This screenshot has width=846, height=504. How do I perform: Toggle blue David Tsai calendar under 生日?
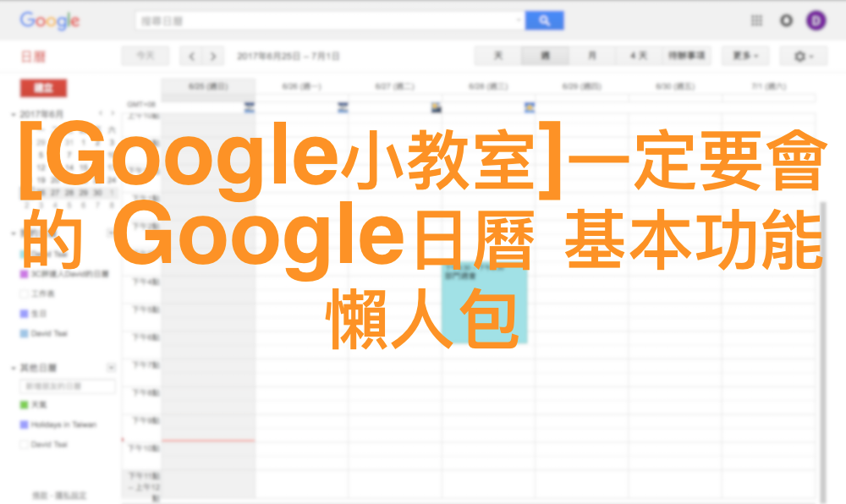tap(24, 334)
